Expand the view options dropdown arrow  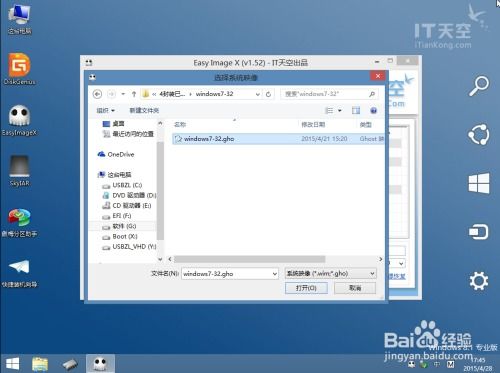340,111
